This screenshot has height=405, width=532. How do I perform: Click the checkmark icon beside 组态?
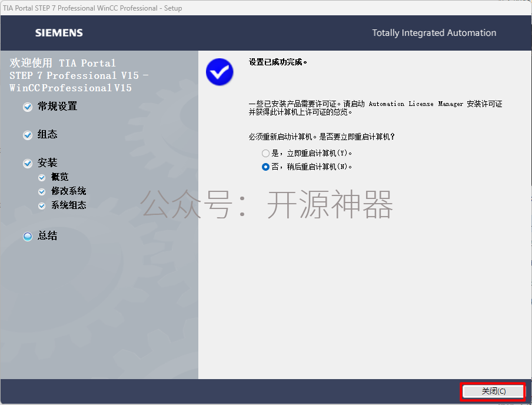(28, 135)
